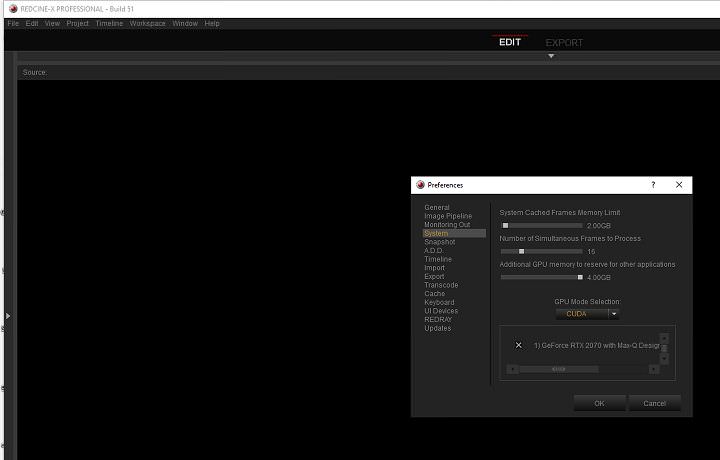Select Transcode preferences category
This screenshot has width=720, height=460.
click(x=441, y=285)
